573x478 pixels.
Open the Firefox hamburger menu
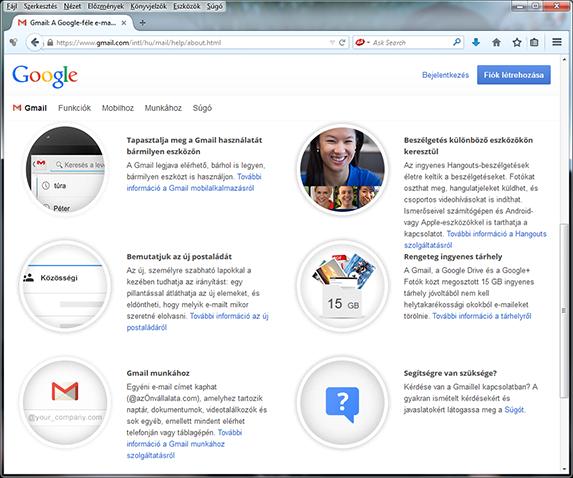click(557, 42)
